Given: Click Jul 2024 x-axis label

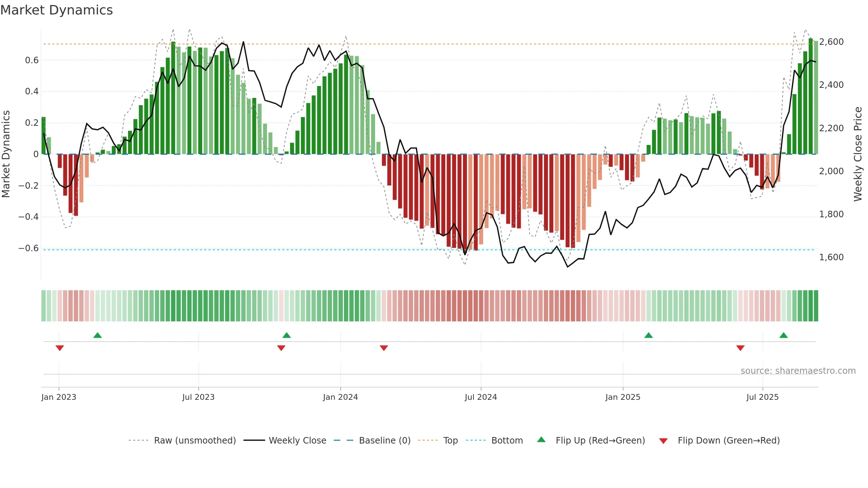Looking at the screenshot, I should click(481, 397).
